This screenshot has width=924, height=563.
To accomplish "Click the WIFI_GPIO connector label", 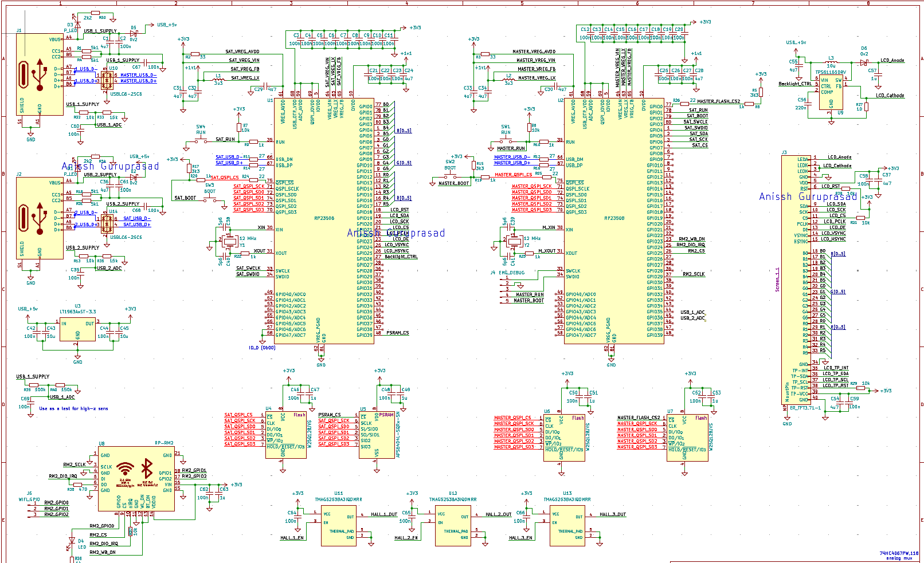I will click(29, 499).
